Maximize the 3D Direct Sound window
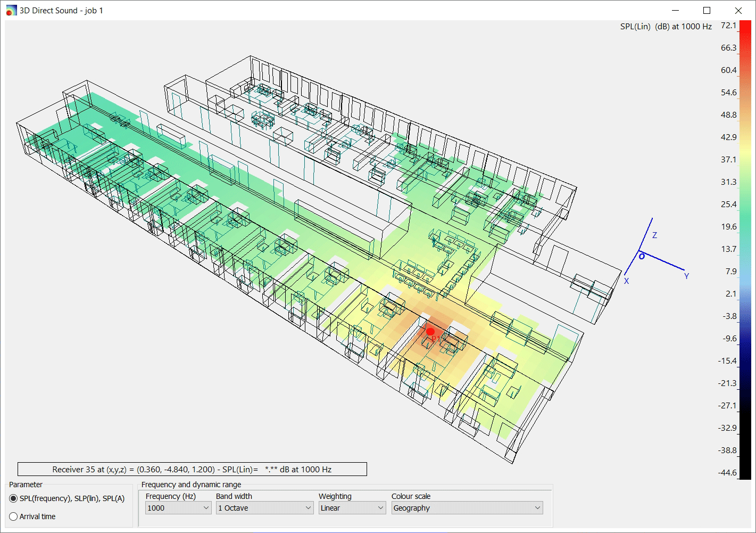Image resolution: width=756 pixels, height=533 pixels. (707, 11)
